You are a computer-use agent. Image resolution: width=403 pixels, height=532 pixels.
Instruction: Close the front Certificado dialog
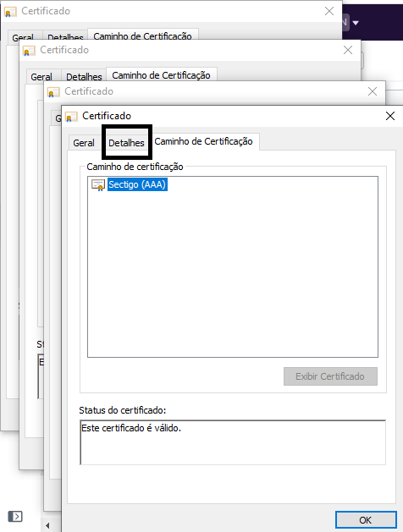(x=390, y=116)
